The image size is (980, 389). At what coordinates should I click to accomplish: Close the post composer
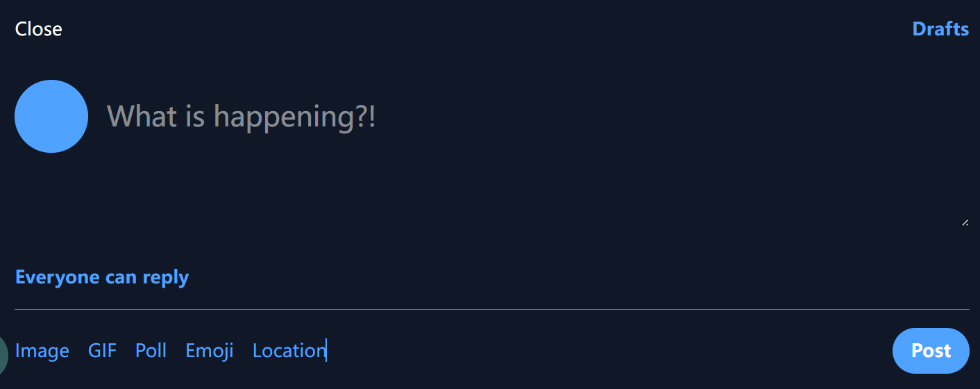click(x=39, y=29)
